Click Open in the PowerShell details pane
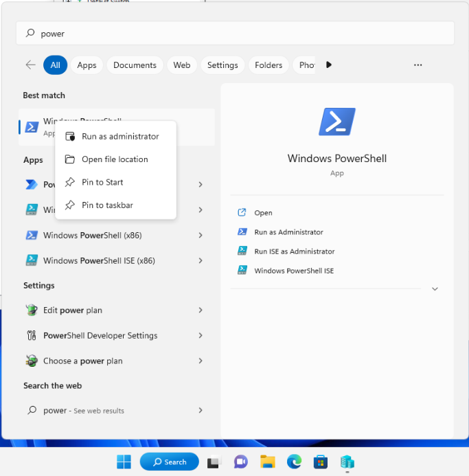469x476 pixels. click(263, 213)
